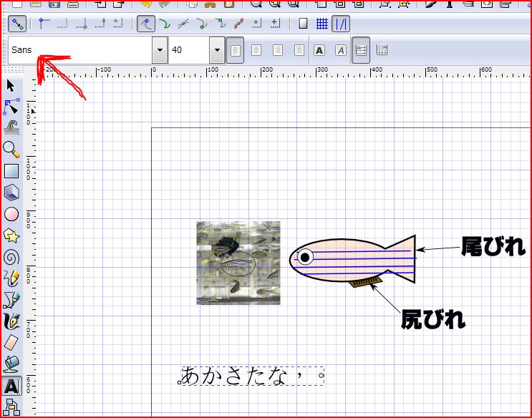Toggle snap to page border

[x=303, y=24]
